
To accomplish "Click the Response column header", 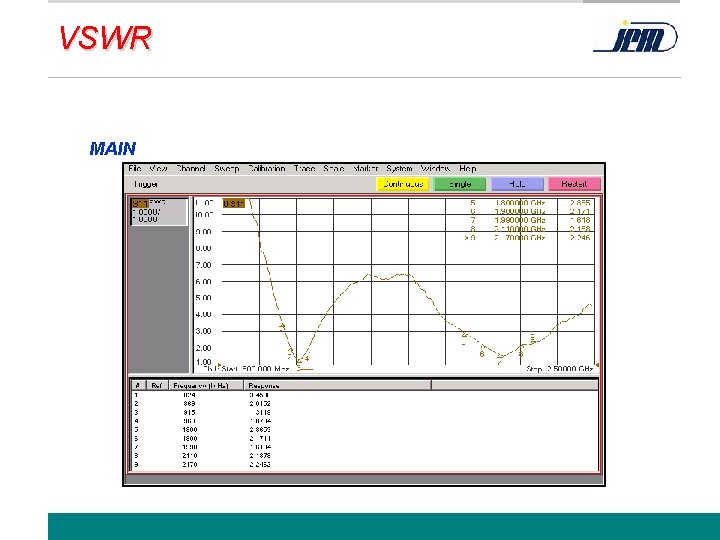I will tap(338, 385).
